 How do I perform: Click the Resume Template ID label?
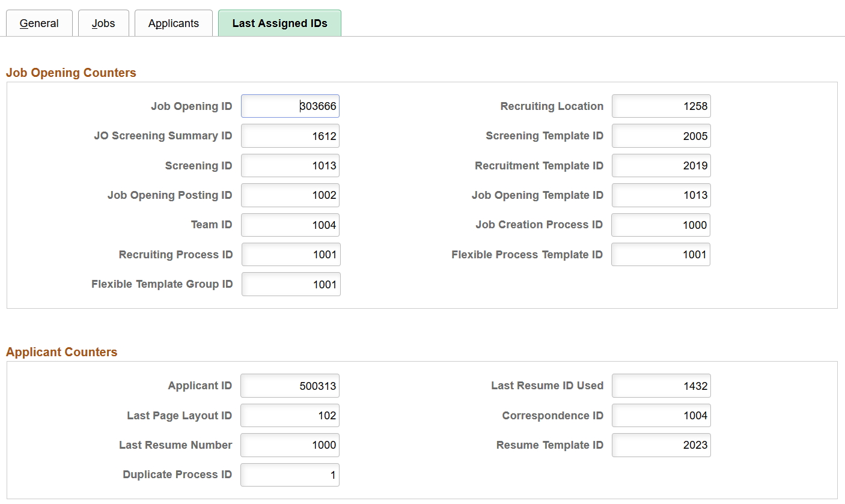coord(550,445)
